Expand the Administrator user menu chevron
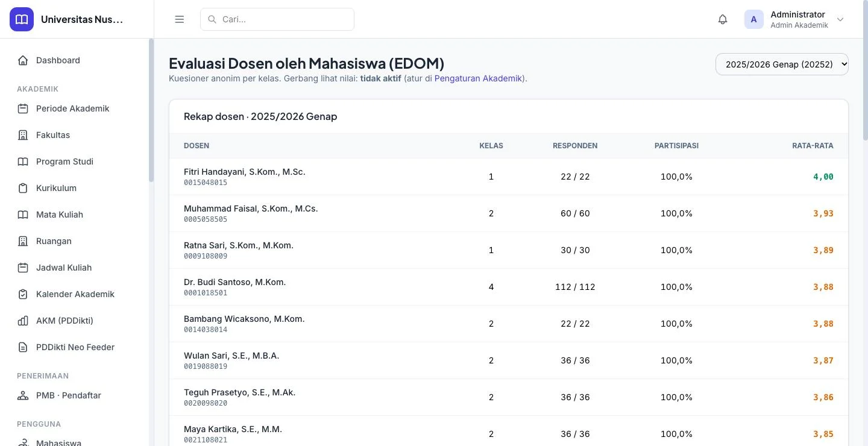This screenshot has height=446, width=868. 840,19
